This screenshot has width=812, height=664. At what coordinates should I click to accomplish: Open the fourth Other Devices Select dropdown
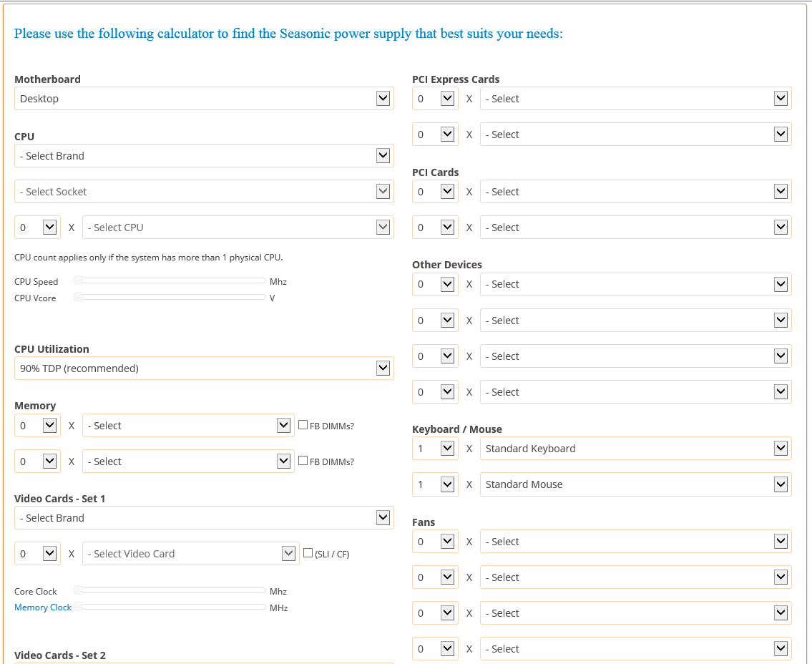click(636, 392)
